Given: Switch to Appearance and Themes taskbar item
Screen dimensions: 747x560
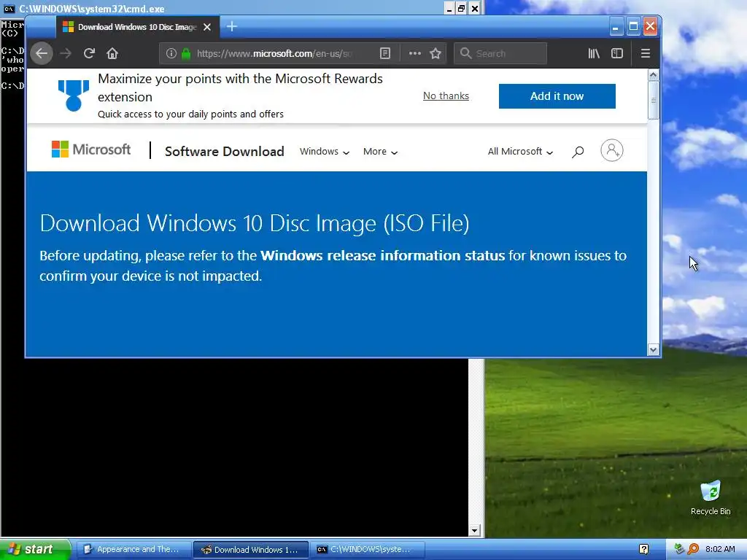Looking at the screenshot, I should click(x=134, y=549).
